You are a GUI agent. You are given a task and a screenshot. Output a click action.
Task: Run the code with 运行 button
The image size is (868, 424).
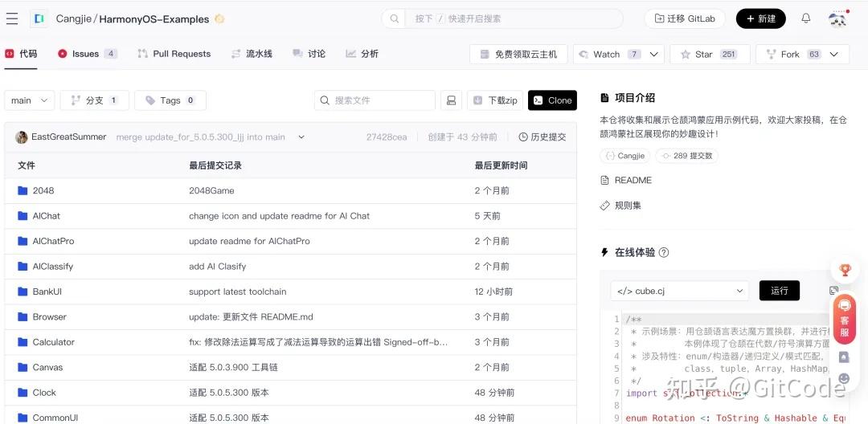(x=780, y=291)
